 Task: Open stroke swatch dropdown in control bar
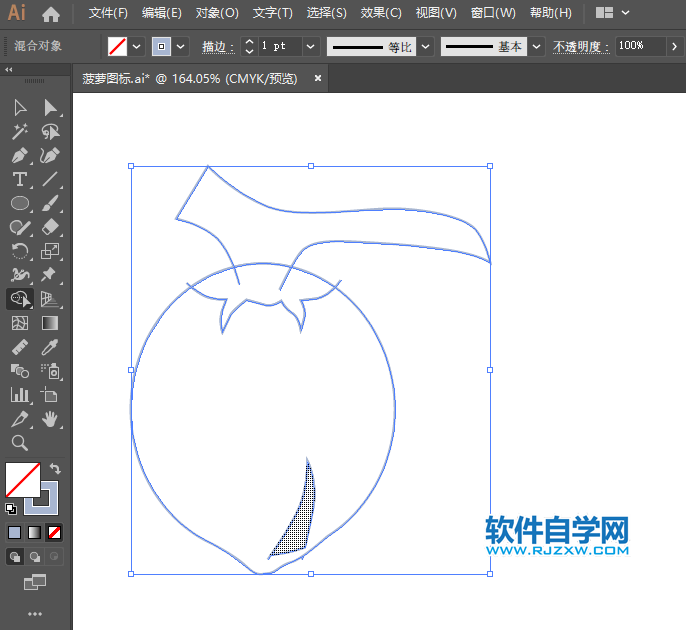(180, 46)
